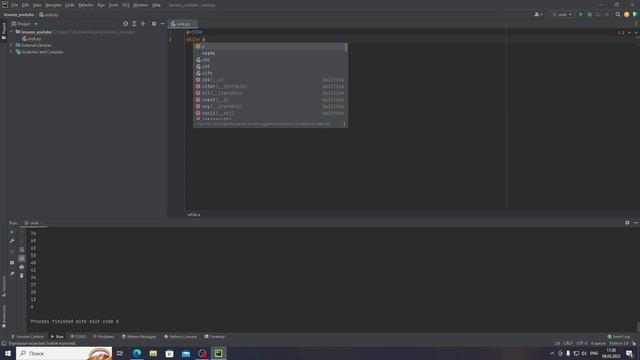Screen dimensions: 640x360
Task: Click the orange IDE updates icon
Action: click(627, 14)
